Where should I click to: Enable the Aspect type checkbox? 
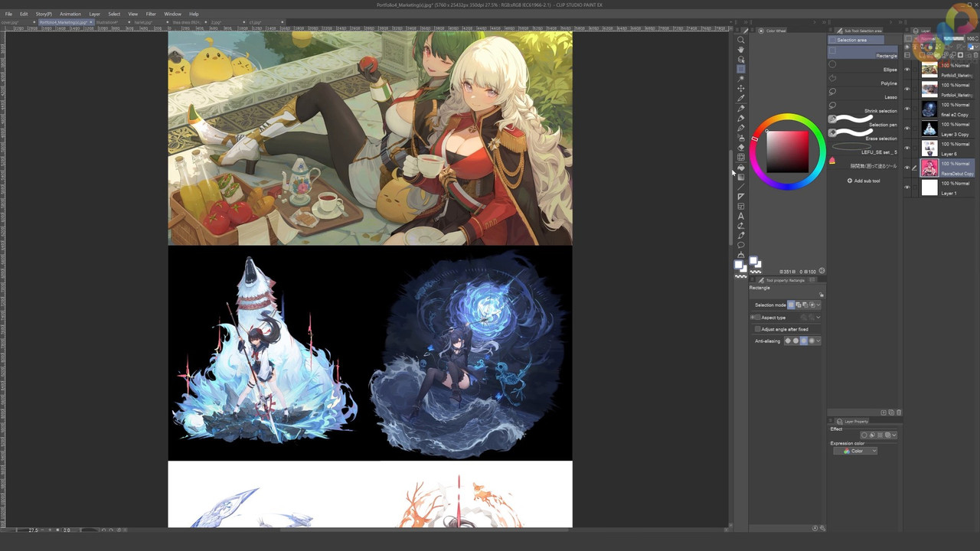point(758,318)
